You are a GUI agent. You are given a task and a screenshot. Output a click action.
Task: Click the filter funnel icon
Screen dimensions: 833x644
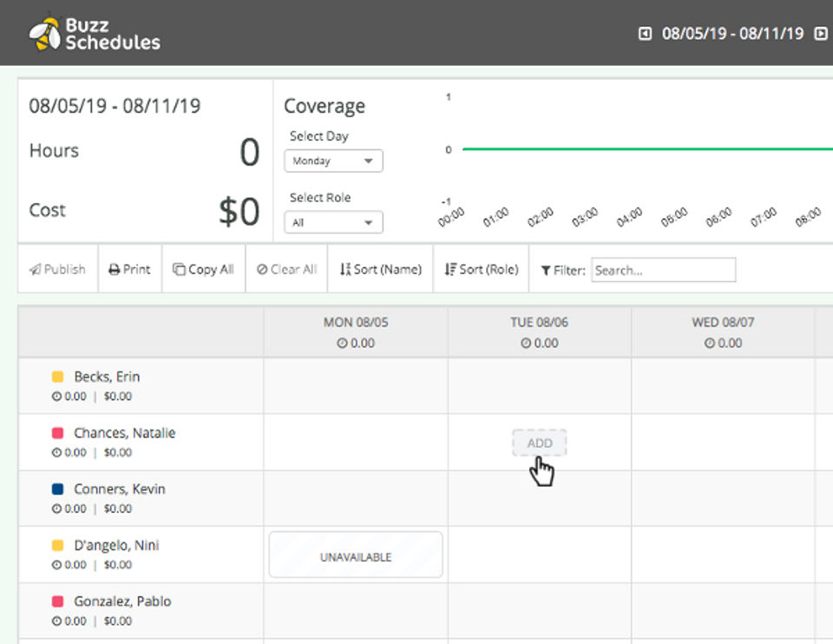[546, 270]
